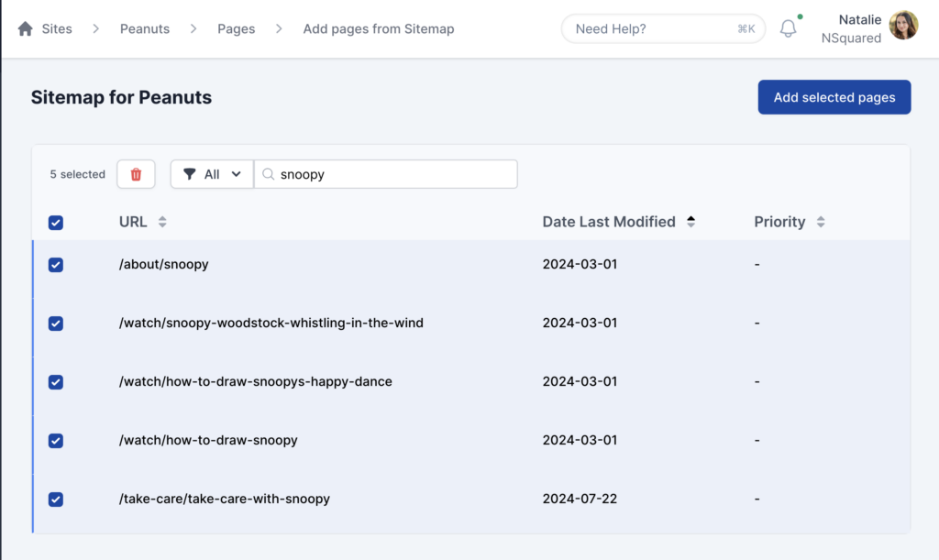
Task: Sort by URL column arrows
Action: (162, 222)
